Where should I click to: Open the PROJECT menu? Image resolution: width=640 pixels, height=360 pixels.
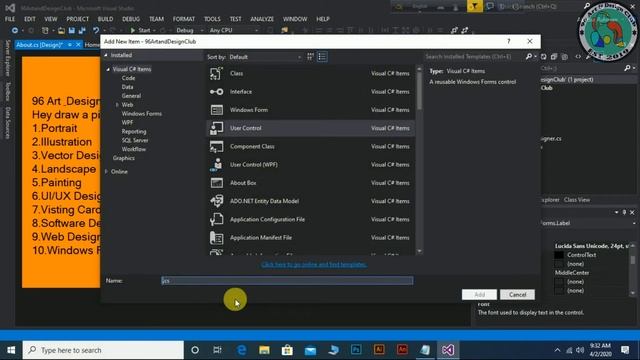tap(78, 19)
